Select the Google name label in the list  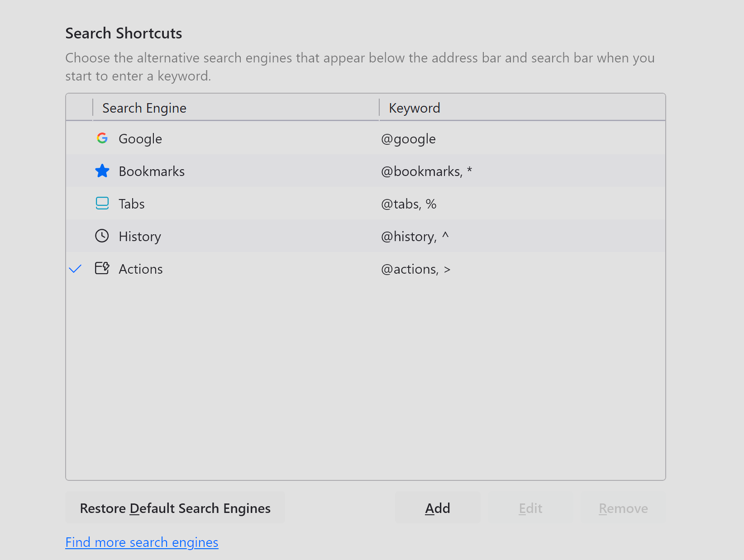click(x=140, y=139)
